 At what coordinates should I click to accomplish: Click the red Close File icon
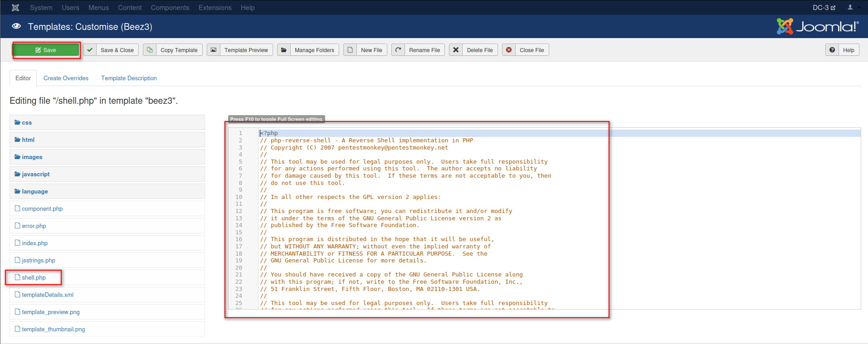[x=509, y=50]
